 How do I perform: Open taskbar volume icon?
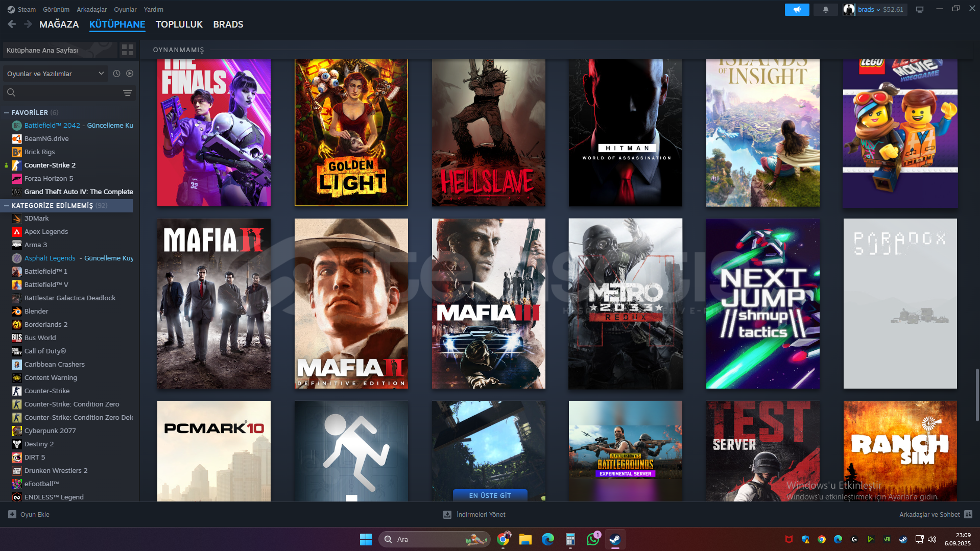point(932,539)
